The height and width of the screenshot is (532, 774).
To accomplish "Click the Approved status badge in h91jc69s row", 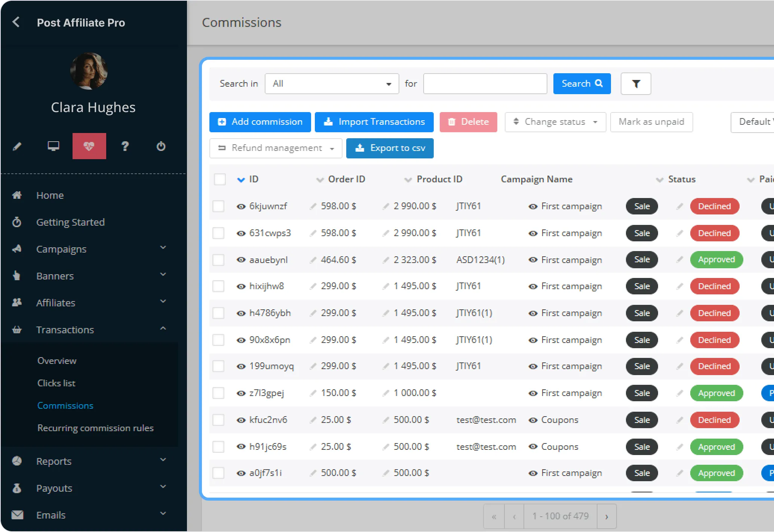I will pyautogui.click(x=716, y=447).
